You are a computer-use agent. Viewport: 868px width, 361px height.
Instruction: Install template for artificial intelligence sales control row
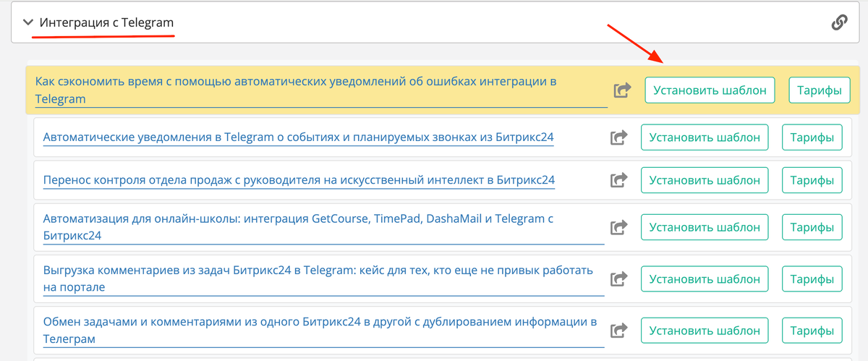(705, 180)
